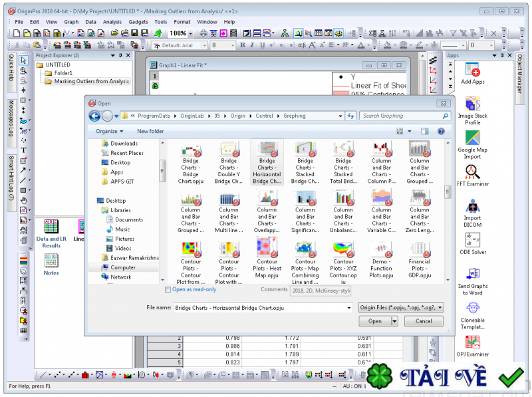The height and width of the screenshot is (397, 532).
Task: Click the Search Graphing input field
Action: coord(402,116)
